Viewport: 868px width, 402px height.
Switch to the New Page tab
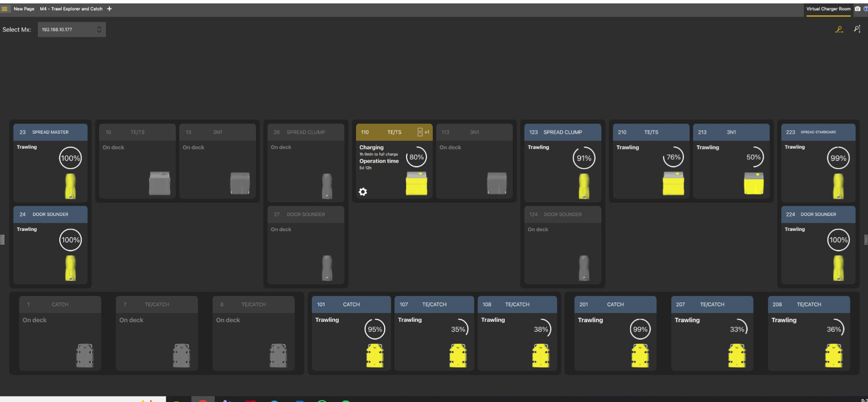(24, 9)
